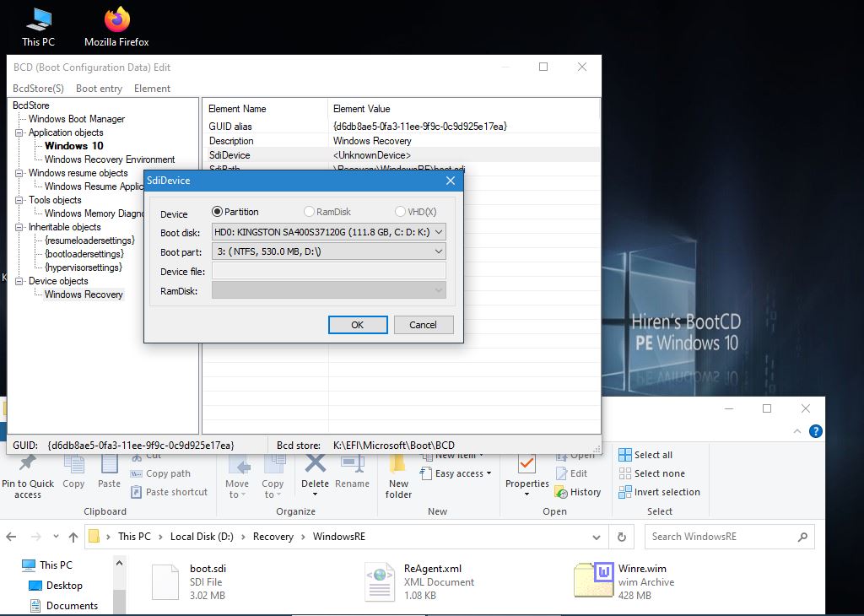Open Explorer help question mark icon
This screenshot has width=864, height=616.
pos(815,430)
